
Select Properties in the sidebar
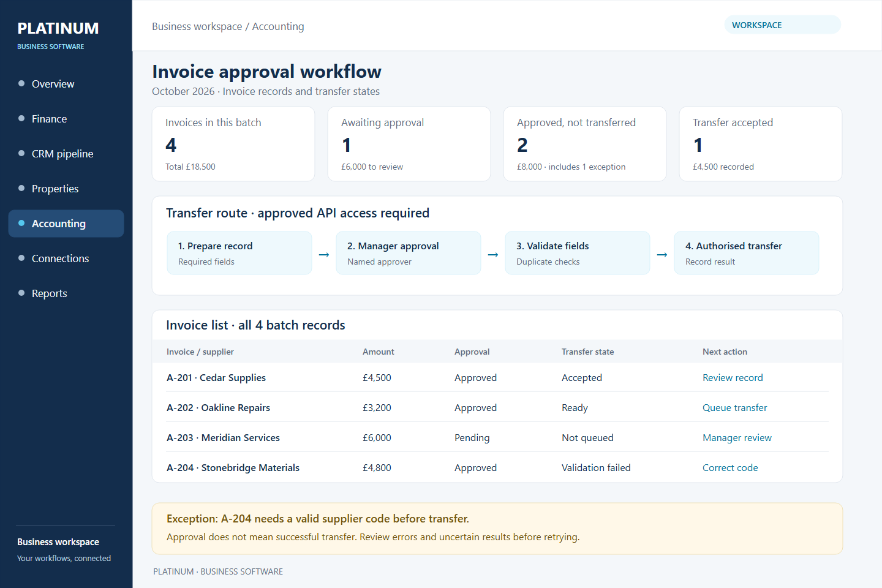pyautogui.click(x=66, y=189)
